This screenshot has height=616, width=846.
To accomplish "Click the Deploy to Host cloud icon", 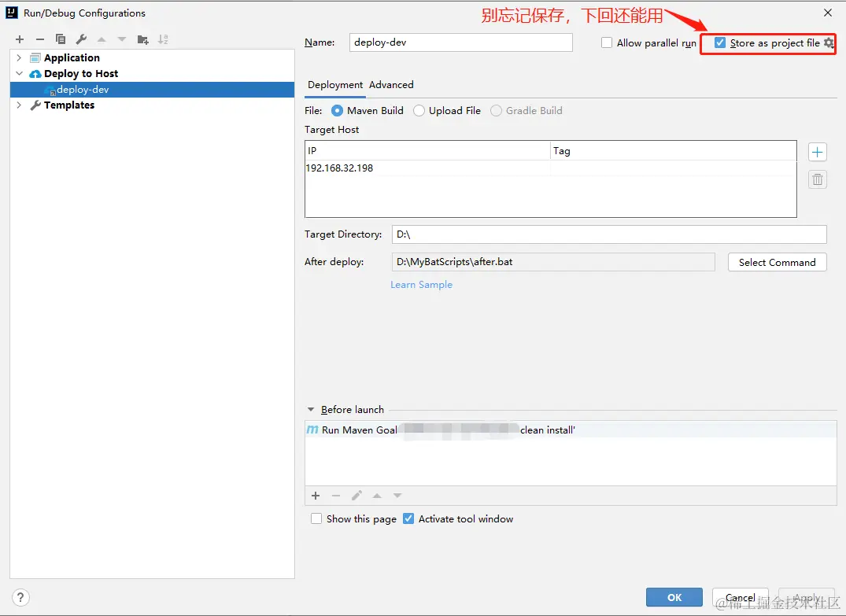I will [x=35, y=74].
